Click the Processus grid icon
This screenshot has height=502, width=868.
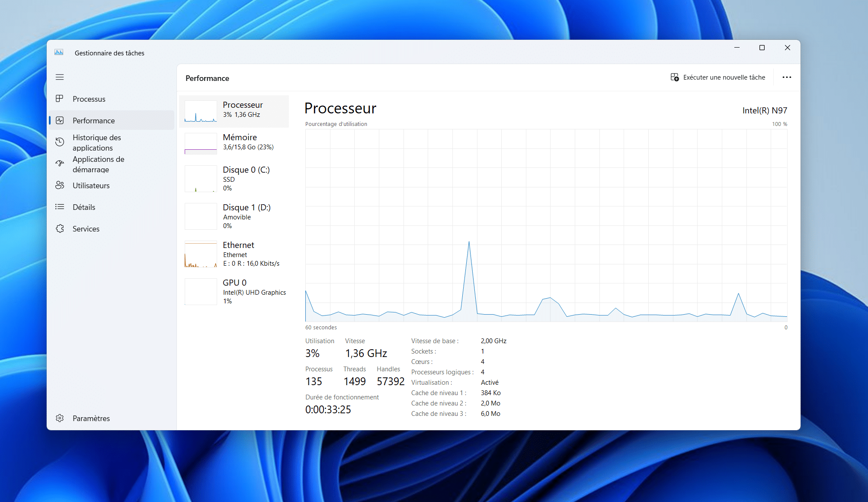pyautogui.click(x=60, y=99)
